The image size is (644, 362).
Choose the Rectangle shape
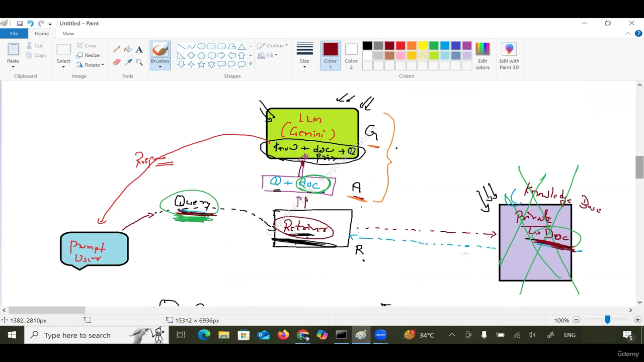click(211, 46)
